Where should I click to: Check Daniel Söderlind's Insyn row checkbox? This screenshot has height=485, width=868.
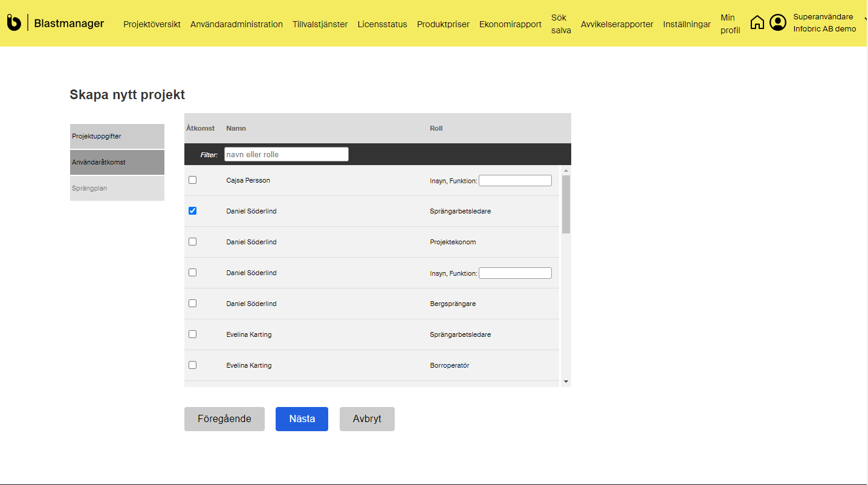pos(193,273)
